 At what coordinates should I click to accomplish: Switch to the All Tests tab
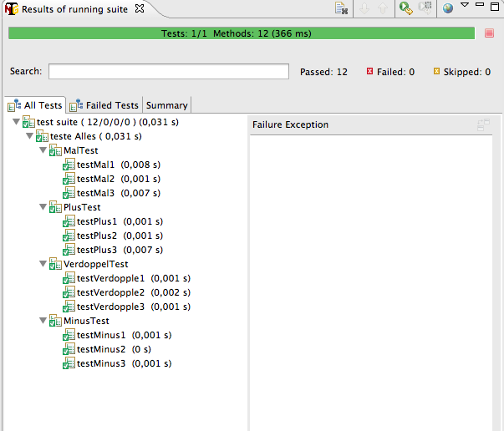coord(35,105)
